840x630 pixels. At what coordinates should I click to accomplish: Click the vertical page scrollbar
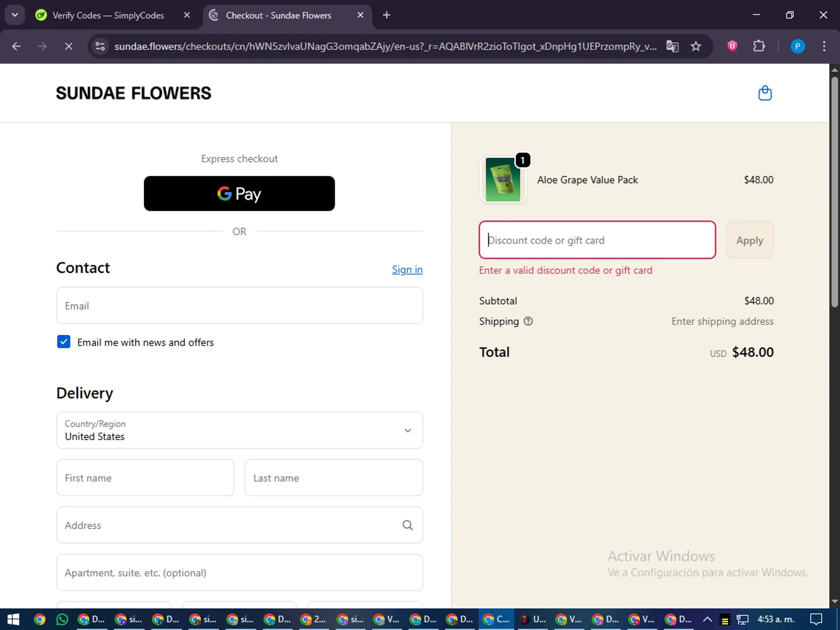(834, 193)
